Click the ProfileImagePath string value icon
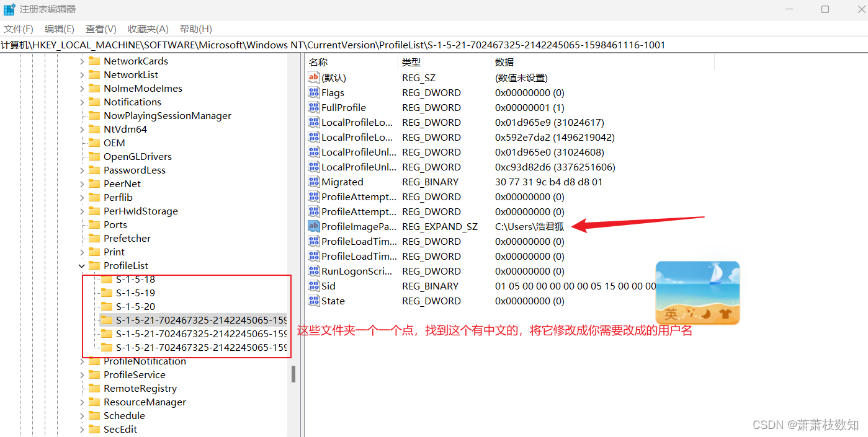 [x=314, y=226]
